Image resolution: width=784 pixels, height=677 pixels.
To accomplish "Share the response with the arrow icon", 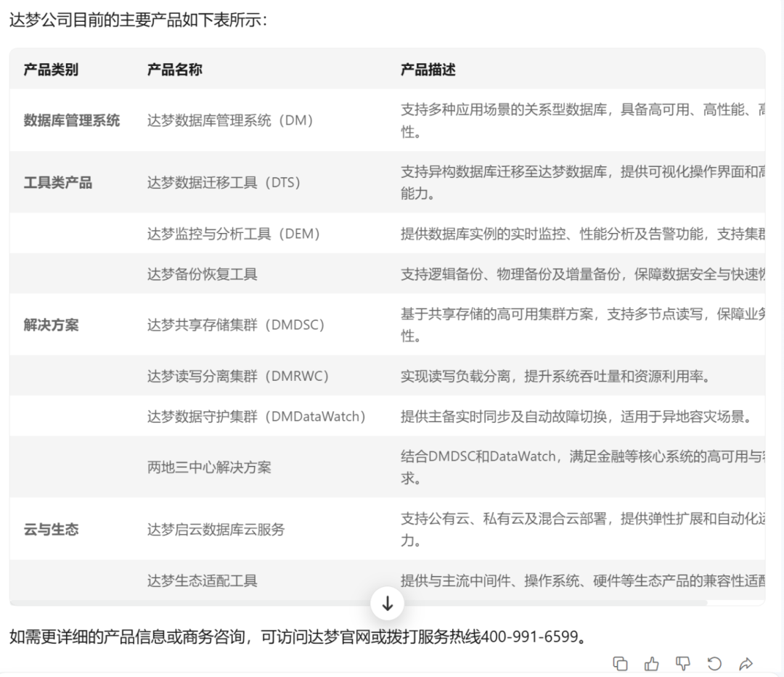I will (x=746, y=663).
